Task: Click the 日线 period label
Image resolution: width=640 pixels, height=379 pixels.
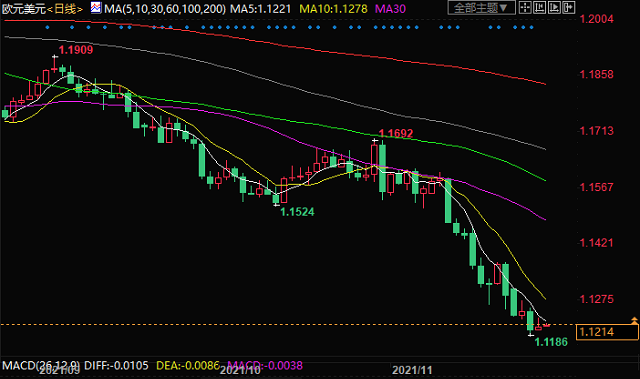Action: [x=65, y=9]
